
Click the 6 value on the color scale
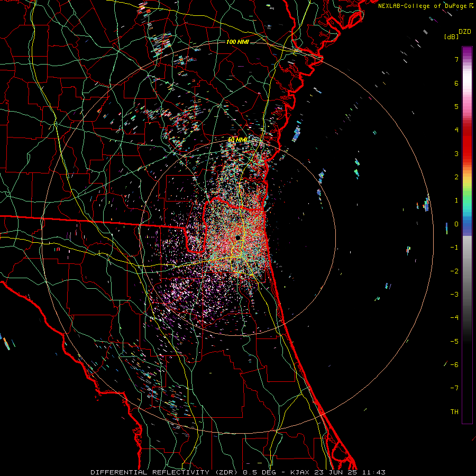pos(456,83)
